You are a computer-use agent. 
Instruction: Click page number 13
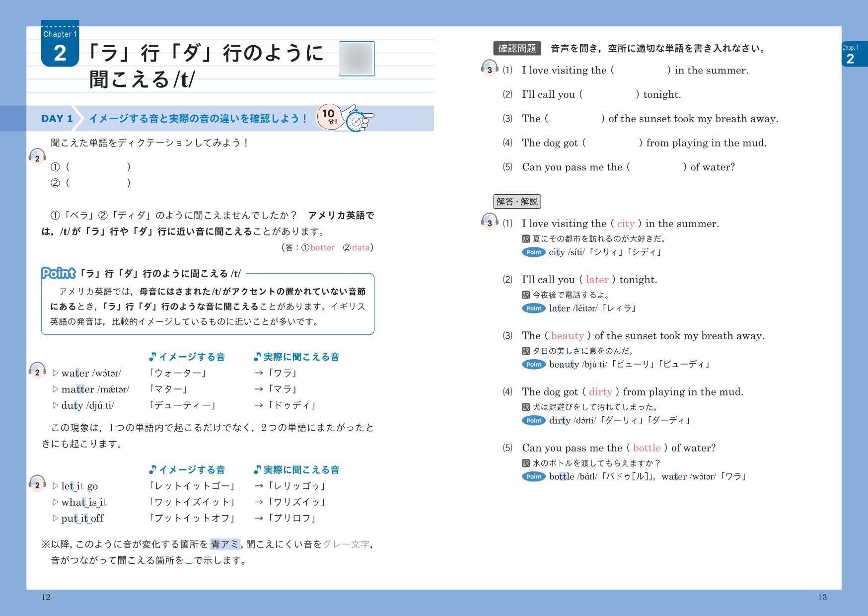coord(822,597)
